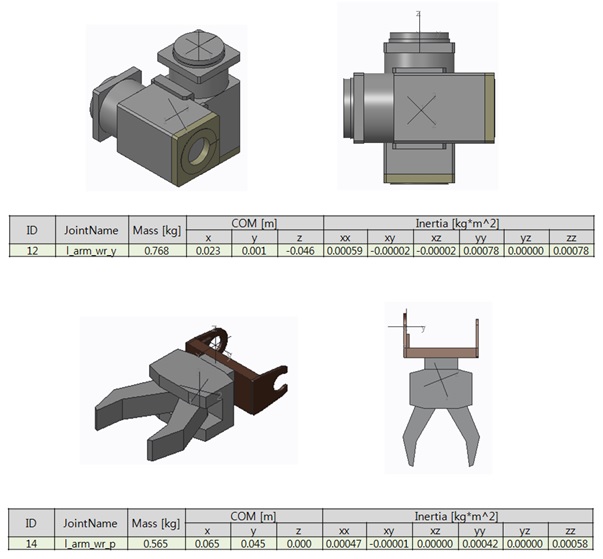Click x column header above 0.065

(x=207, y=531)
